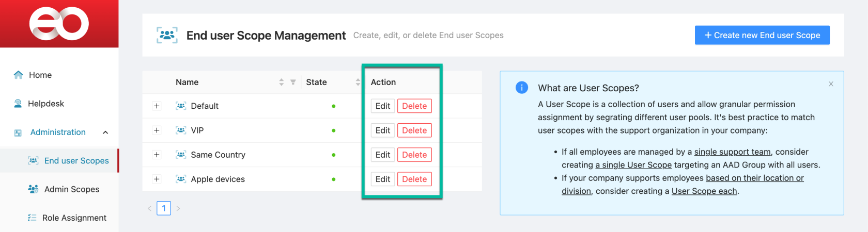
Task: Close the User Scopes info panel
Action: tap(831, 84)
